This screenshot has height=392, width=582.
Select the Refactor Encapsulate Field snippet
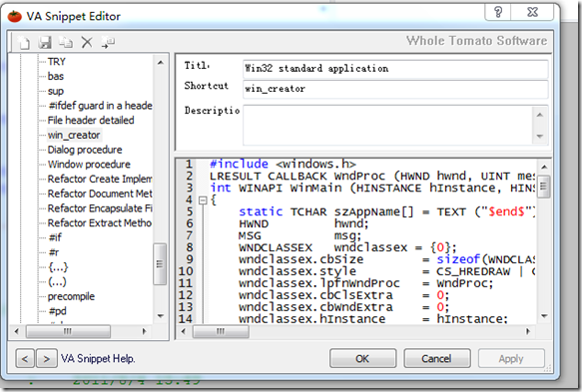point(100,208)
